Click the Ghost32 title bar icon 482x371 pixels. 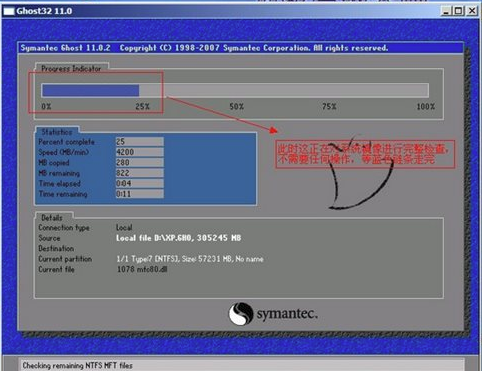tap(8, 11)
